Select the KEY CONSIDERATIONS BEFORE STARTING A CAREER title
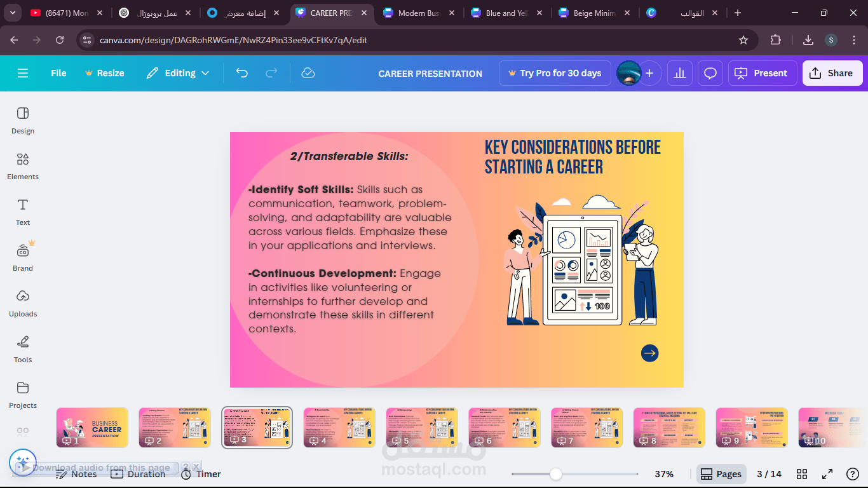Viewport: 868px width, 488px height. [x=573, y=157]
